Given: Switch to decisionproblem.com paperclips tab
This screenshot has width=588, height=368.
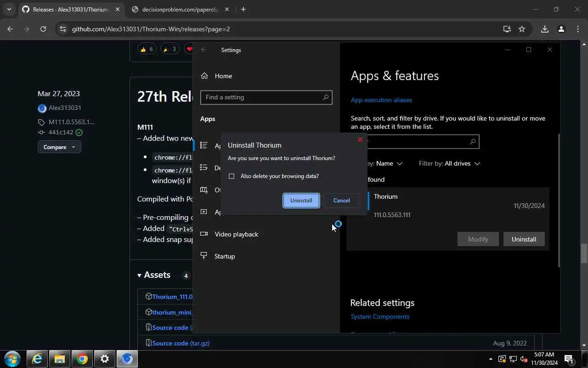Looking at the screenshot, I should [180, 9].
